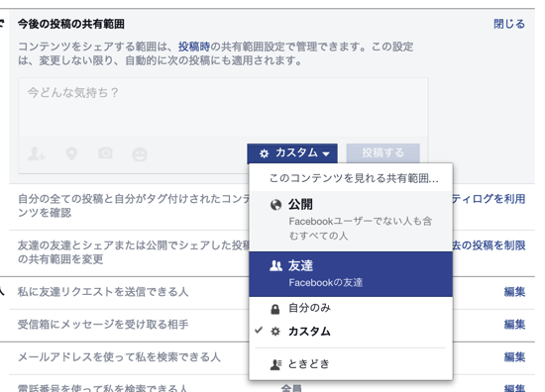The image size is (545, 392).
Task: Select 友達 audience option
Action: [x=351, y=274]
